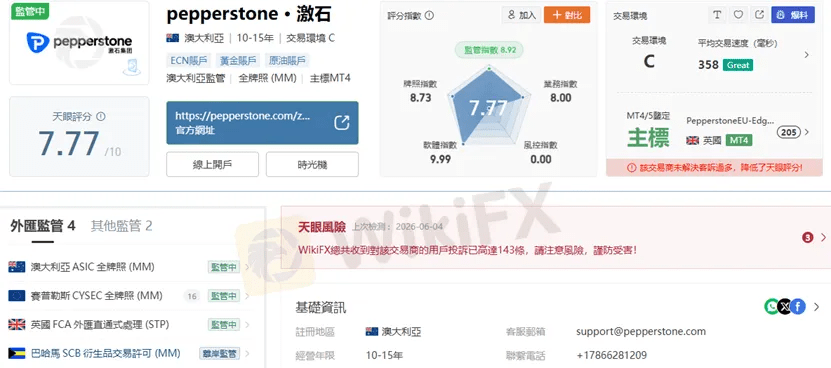
Task: Click the external-link icon on website button
Action: coord(342,122)
